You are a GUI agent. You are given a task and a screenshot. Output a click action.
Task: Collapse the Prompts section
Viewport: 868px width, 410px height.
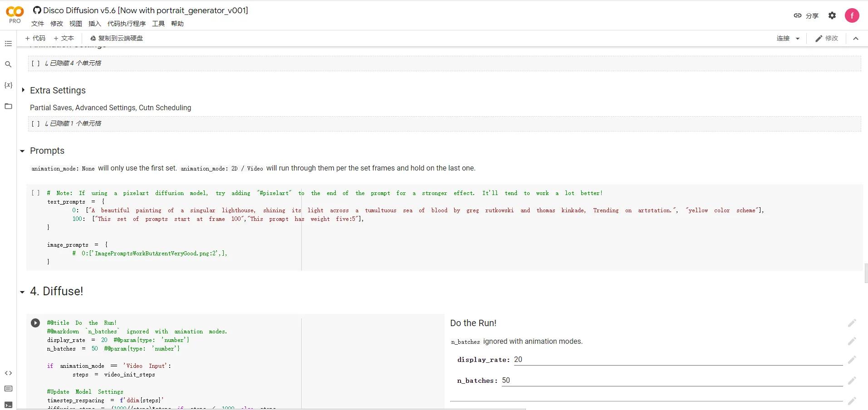[x=22, y=151]
